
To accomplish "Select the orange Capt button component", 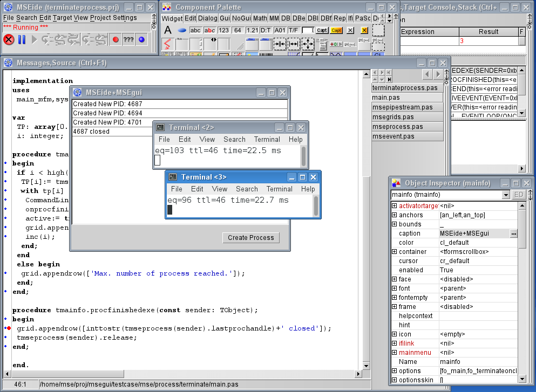I will [336, 30].
